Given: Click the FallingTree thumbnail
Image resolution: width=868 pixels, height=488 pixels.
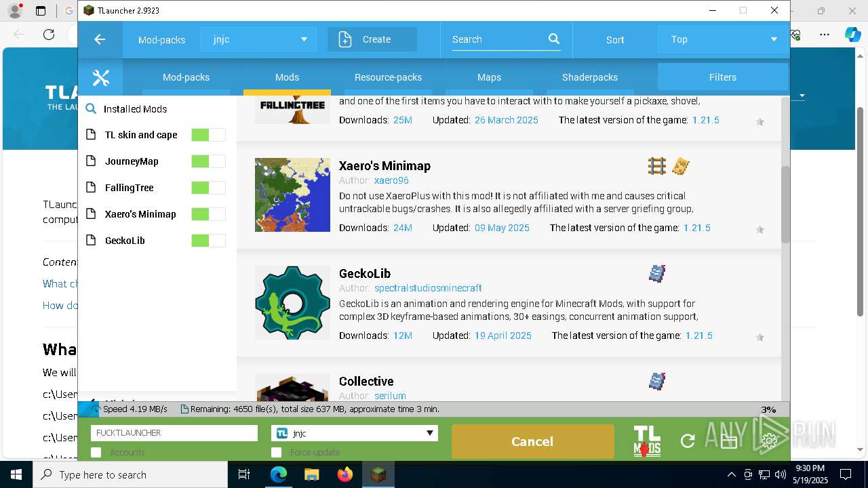Looking at the screenshot, I should click(292, 110).
